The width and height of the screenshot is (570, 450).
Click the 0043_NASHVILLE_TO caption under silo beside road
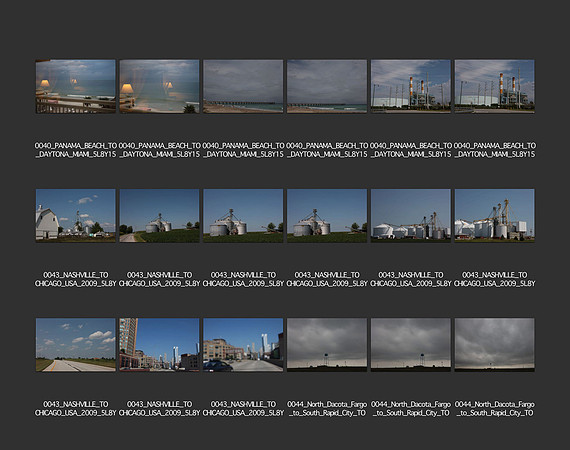[159, 279]
